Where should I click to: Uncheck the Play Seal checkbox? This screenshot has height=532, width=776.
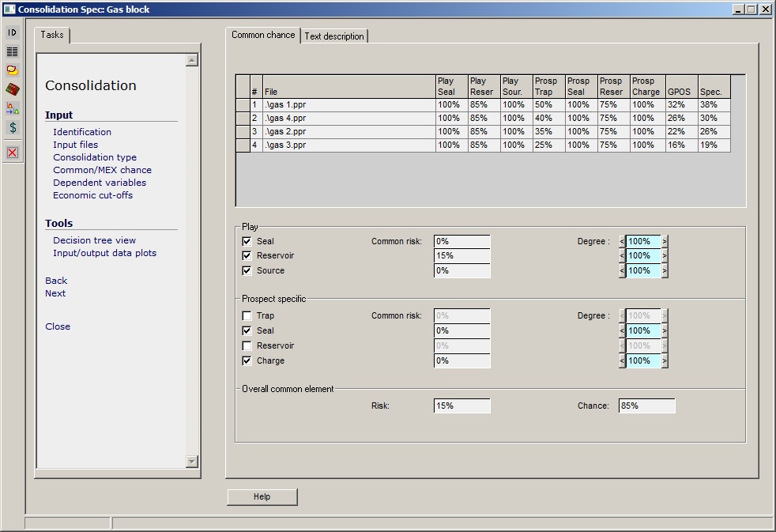coord(247,241)
